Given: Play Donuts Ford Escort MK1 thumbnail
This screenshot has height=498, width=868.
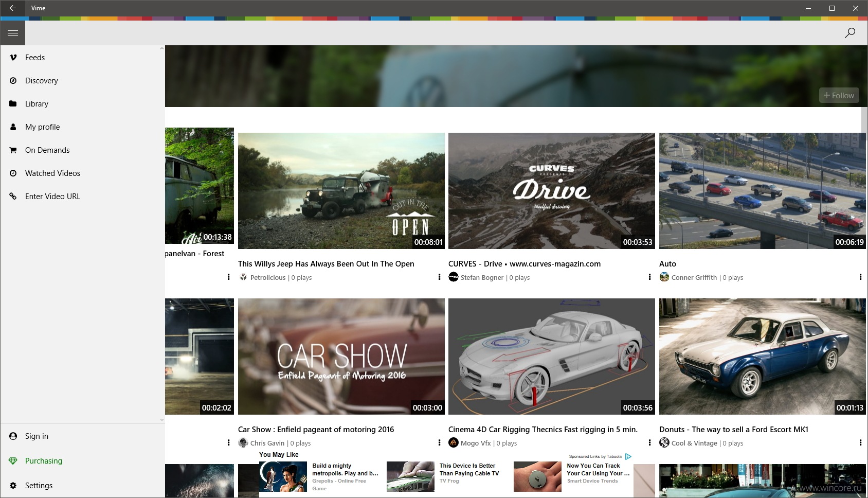Looking at the screenshot, I should coord(763,357).
